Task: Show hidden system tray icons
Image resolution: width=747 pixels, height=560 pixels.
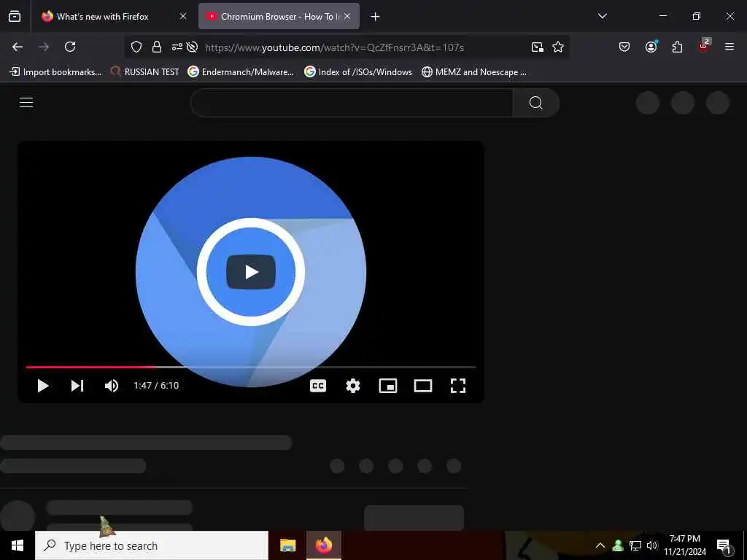Action: tap(600, 545)
